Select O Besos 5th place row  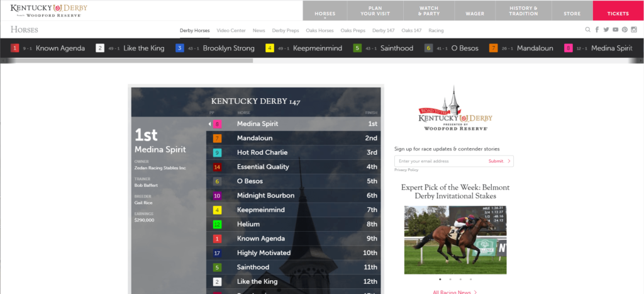(x=293, y=181)
